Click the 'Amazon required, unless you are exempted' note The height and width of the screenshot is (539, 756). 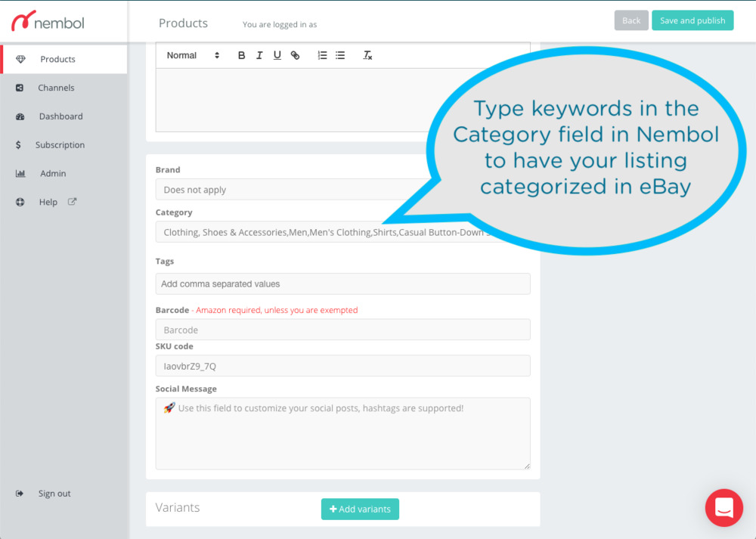click(x=277, y=310)
